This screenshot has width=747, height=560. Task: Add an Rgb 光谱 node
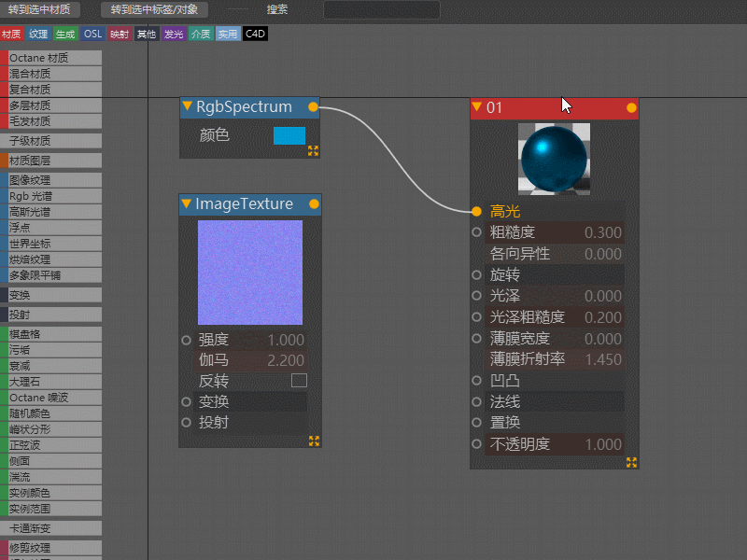coord(51,196)
